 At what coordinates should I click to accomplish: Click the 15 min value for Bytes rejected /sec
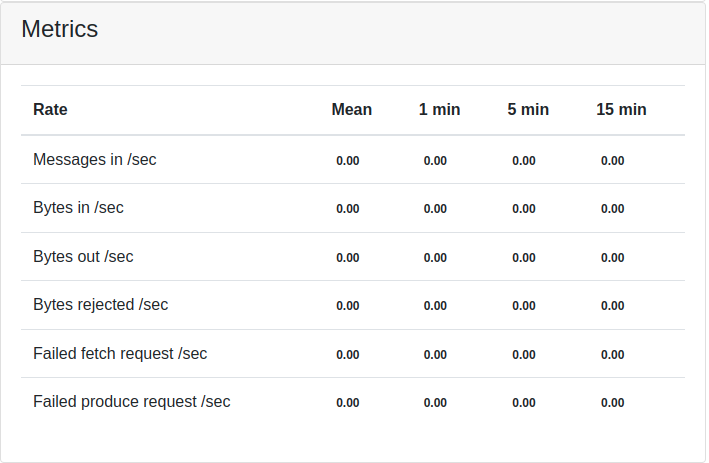[612, 306]
